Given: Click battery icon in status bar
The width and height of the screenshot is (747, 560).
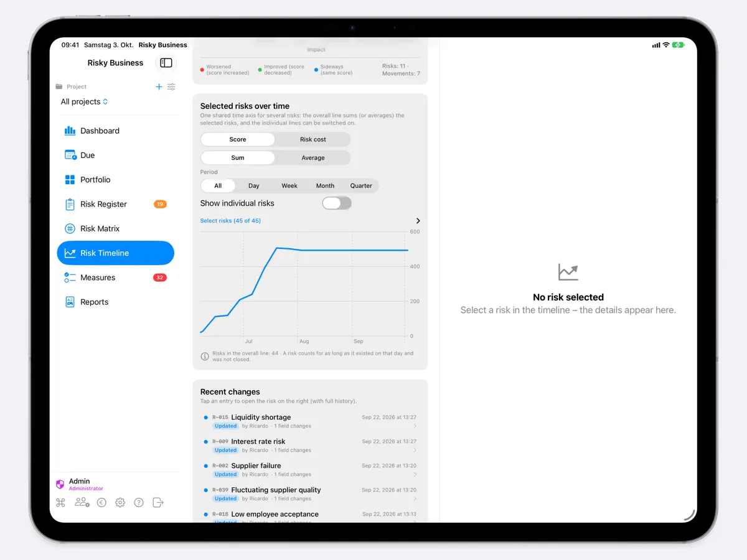Looking at the screenshot, I should 679,45.
